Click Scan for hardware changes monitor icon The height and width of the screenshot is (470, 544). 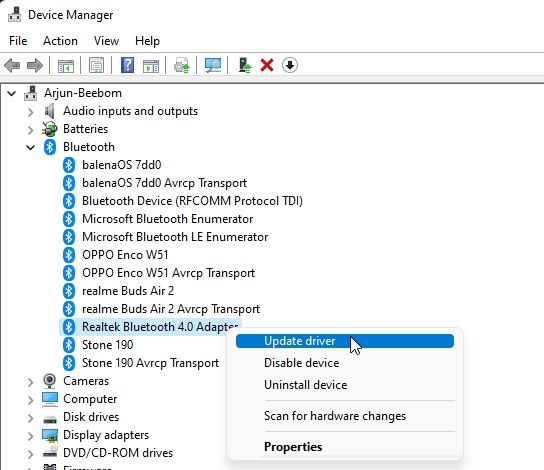[x=213, y=65]
